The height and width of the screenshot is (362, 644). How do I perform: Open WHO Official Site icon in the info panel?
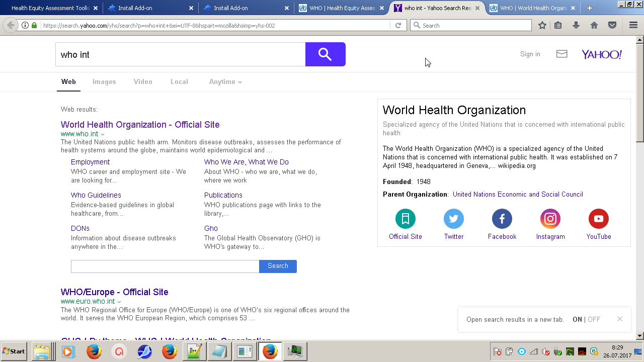(406, 219)
